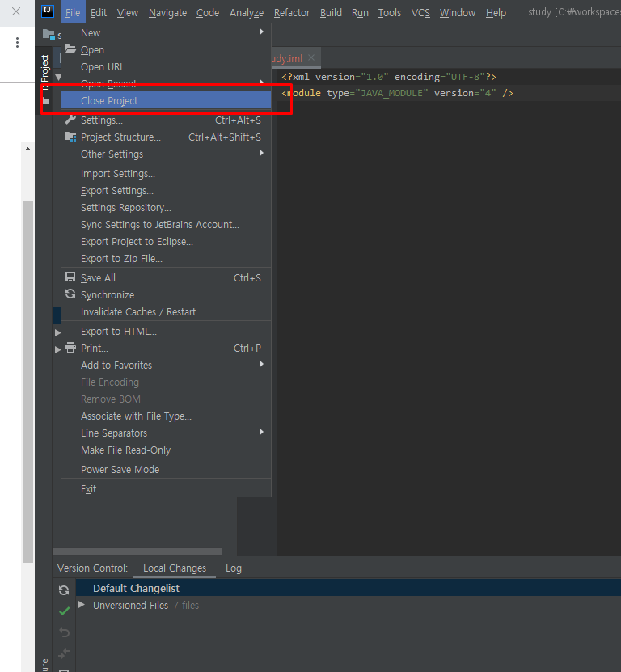Image resolution: width=621 pixels, height=672 pixels.
Task: Open the Tools menu
Action: tap(389, 12)
